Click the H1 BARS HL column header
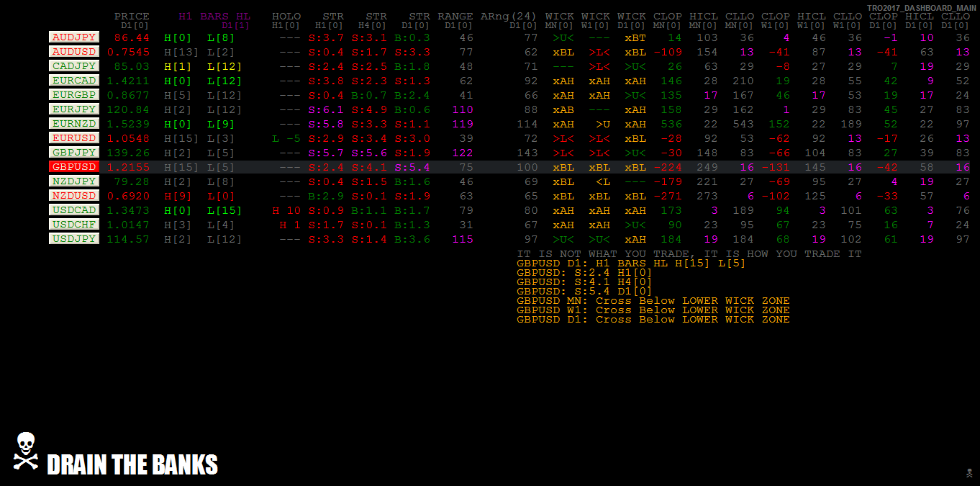 click(x=214, y=16)
